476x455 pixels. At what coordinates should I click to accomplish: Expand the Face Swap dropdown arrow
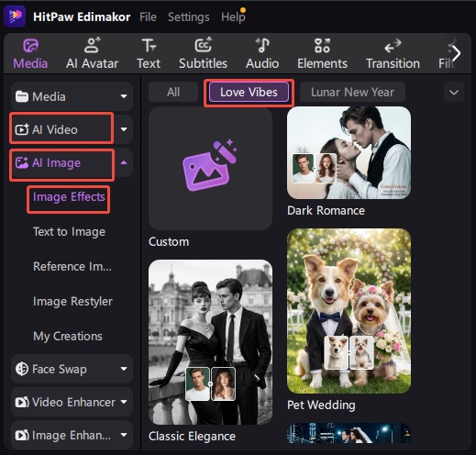pos(124,369)
